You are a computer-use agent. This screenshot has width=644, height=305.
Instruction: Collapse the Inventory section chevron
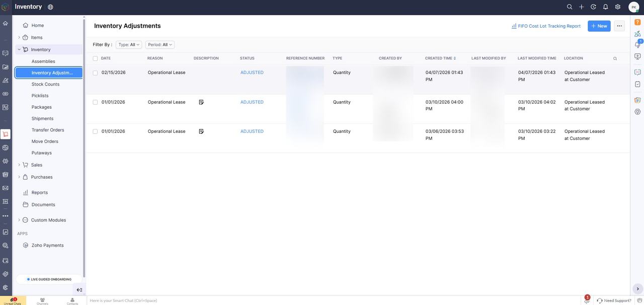click(19, 49)
